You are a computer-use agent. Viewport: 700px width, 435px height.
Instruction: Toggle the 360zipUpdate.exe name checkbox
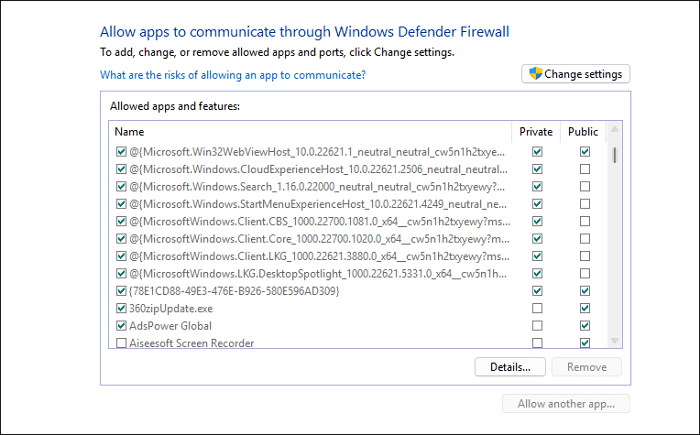pyautogui.click(x=121, y=308)
